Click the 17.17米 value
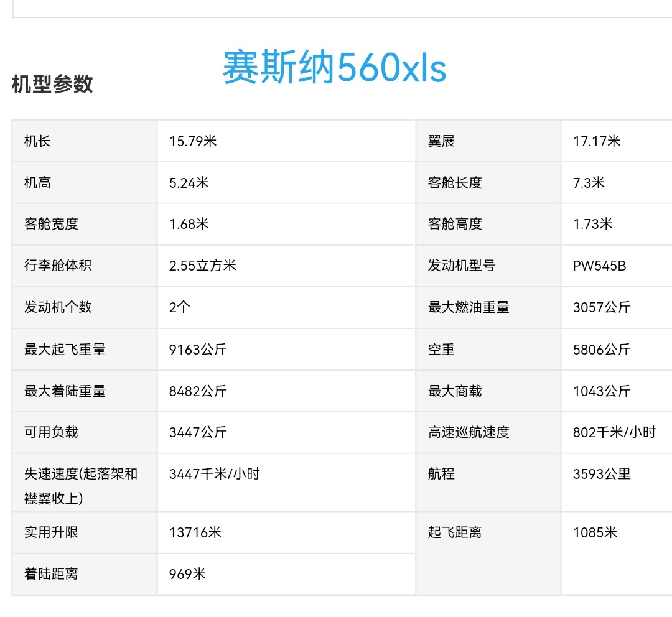 (597, 141)
